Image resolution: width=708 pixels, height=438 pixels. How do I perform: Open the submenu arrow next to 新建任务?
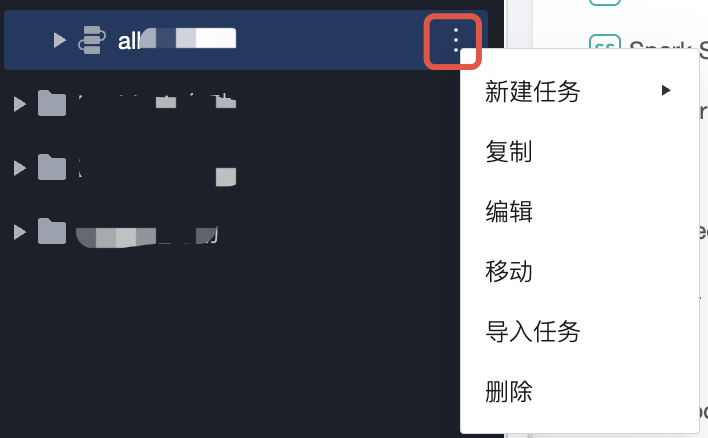666,90
